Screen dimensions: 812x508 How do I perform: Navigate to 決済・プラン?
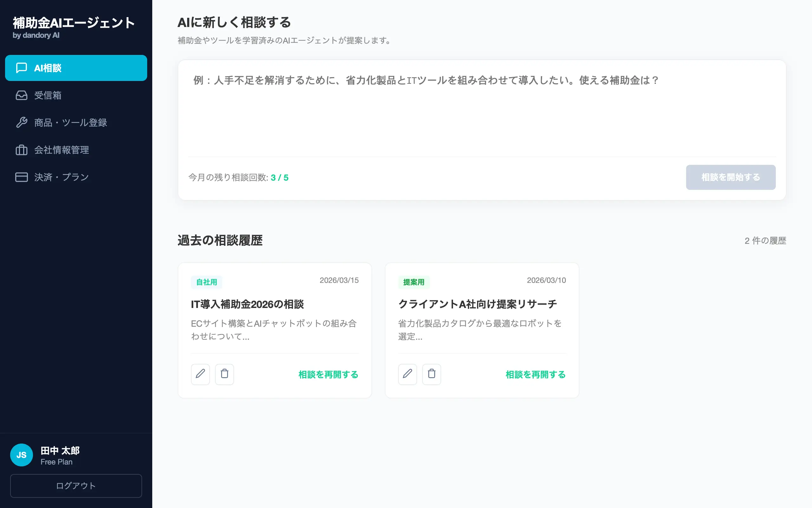tap(76, 177)
